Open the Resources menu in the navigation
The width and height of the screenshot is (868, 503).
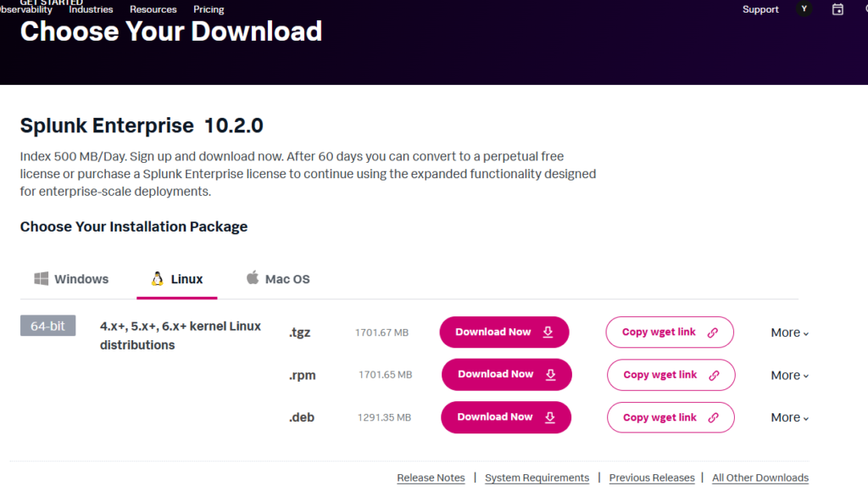point(153,9)
